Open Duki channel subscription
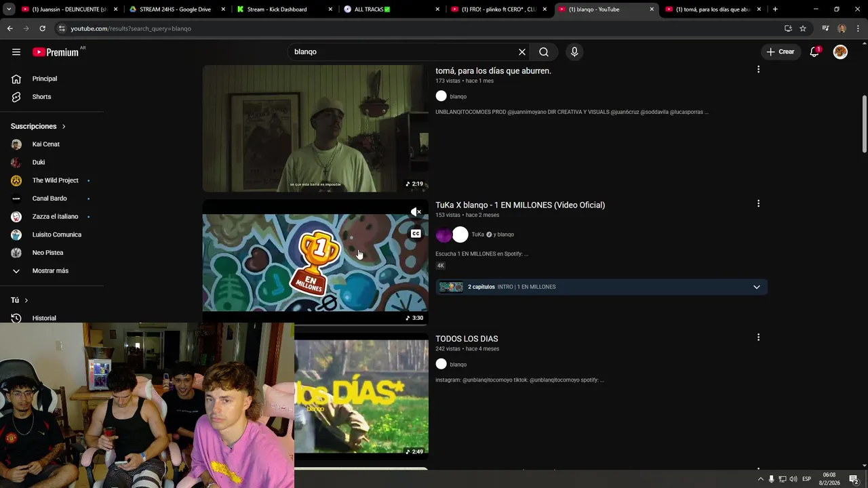This screenshot has width=868, height=488. coord(52,163)
